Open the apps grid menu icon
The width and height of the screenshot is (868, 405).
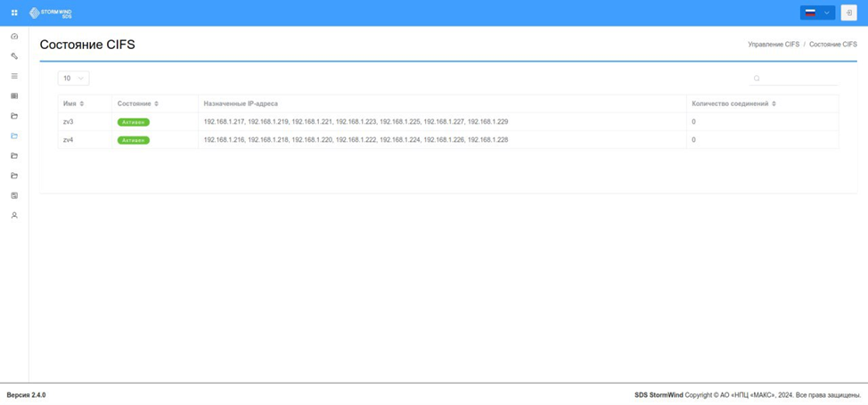point(14,12)
